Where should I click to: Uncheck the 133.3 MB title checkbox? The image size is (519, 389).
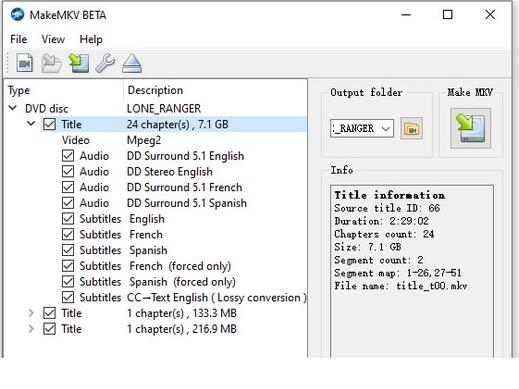click(49, 313)
